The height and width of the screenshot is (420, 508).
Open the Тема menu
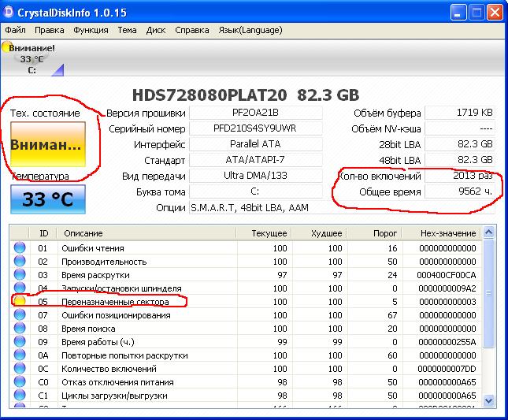pos(127,30)
